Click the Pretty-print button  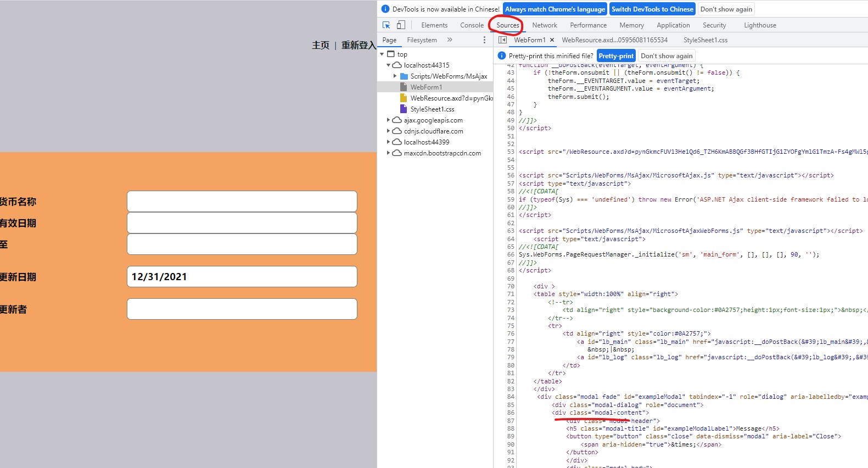coord(616,55)
